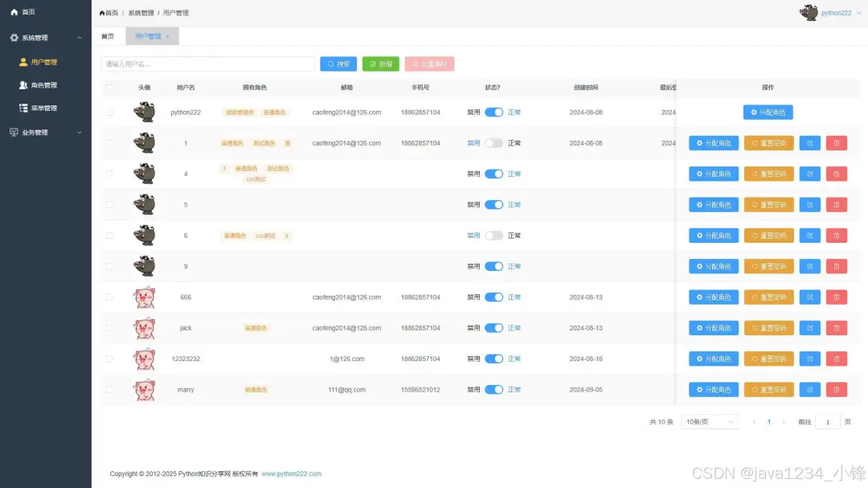Screen dimensions: 868x488
Task: Open the 10条/页 page size dropdown
Action: [709, 421]
